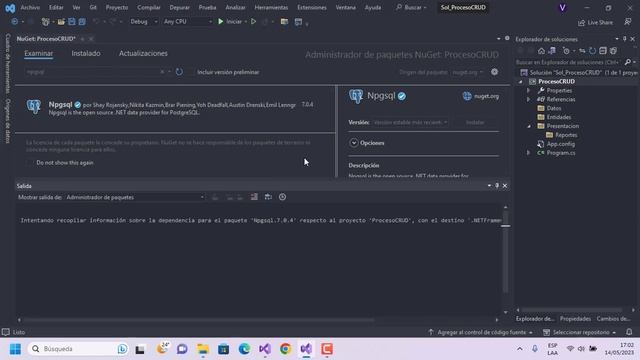Open the Debug configuration dropdown
This screenshot has height=360, width=640.
[x=143, y=22]
